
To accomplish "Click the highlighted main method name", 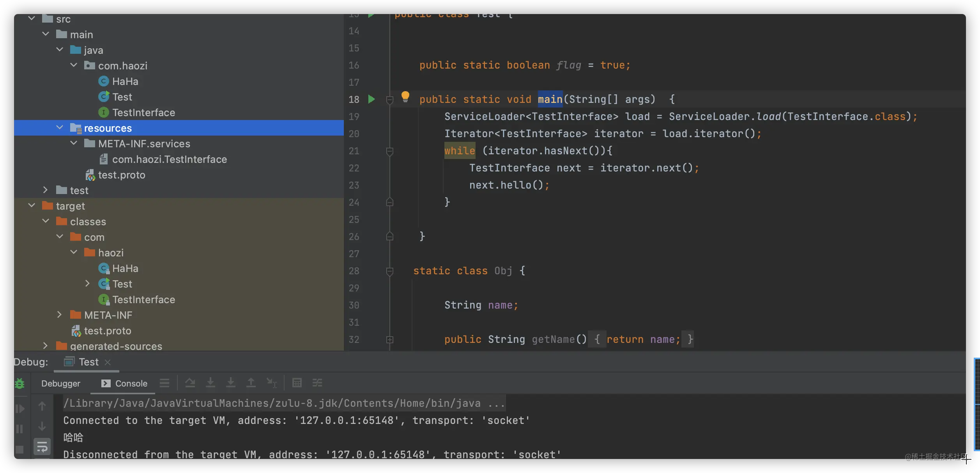I will (x=550, y=99).
